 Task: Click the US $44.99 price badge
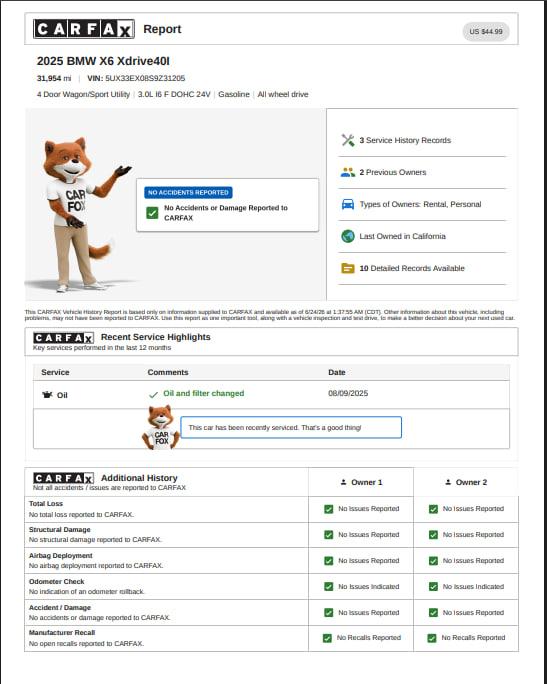pyautogui.click(x=486, y=32)
